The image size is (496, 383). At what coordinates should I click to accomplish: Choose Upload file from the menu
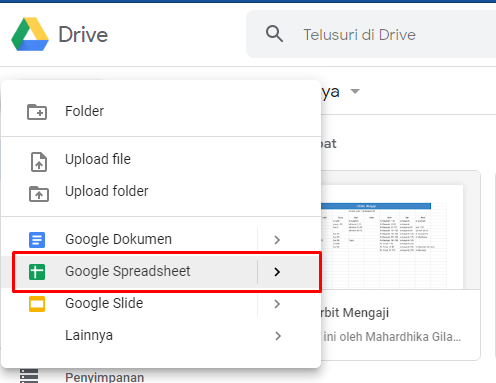[161, 159]
